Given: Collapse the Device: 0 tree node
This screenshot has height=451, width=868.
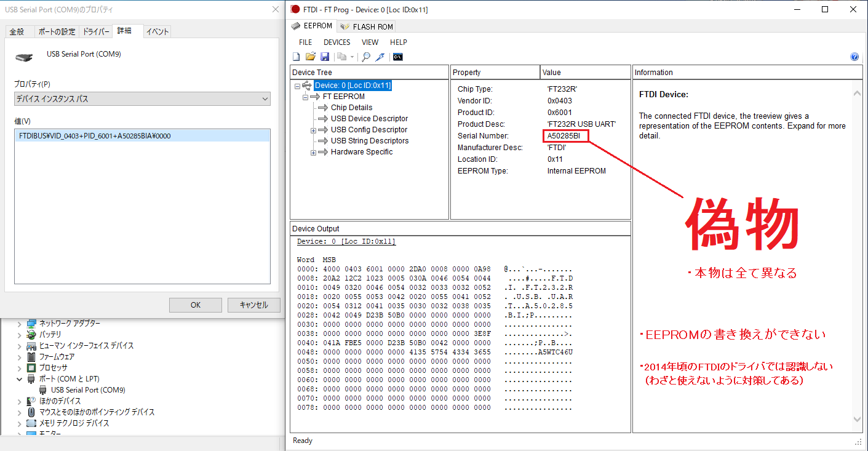Looking at the screenshot, I should [x=297, y=86].
